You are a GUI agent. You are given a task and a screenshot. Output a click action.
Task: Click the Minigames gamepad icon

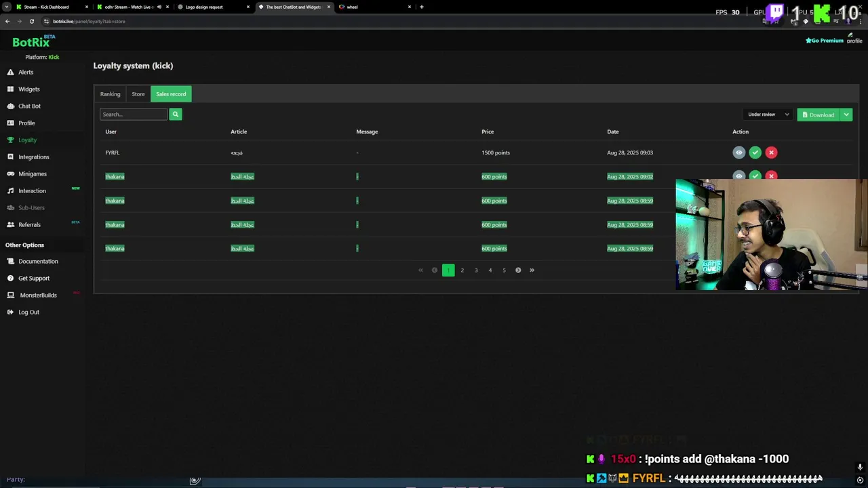pyautogui.click(x=11, y=174)
